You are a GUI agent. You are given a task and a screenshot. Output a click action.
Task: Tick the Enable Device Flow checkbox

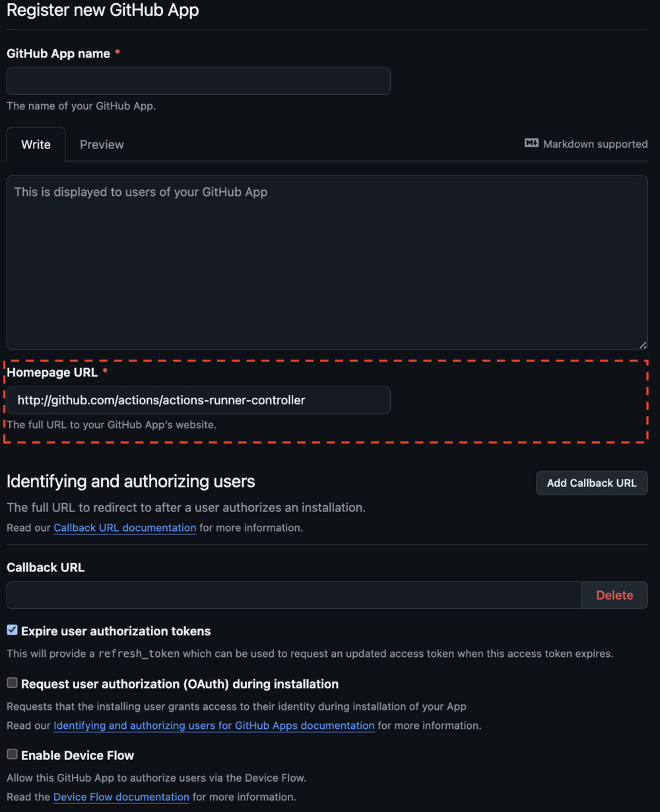[x=13, y=755]
